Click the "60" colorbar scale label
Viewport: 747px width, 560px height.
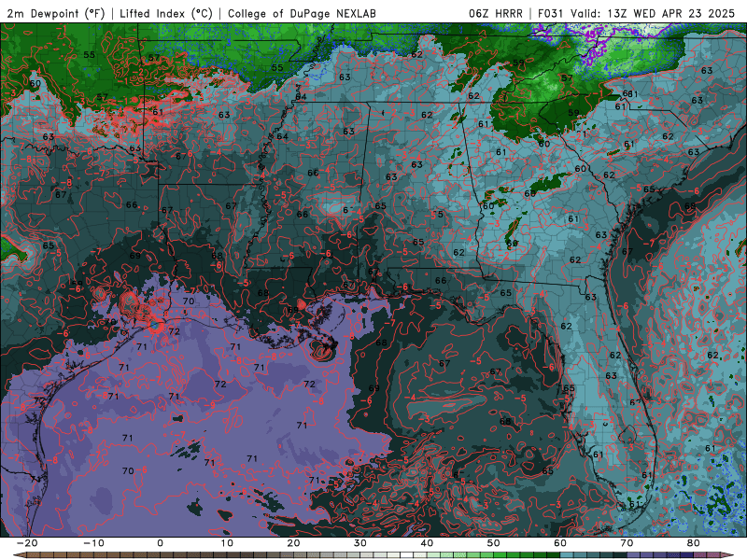(x=560, y=543)
